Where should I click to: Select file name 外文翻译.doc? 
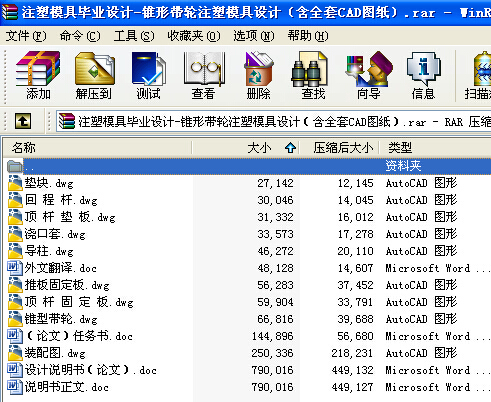point(61,268)
